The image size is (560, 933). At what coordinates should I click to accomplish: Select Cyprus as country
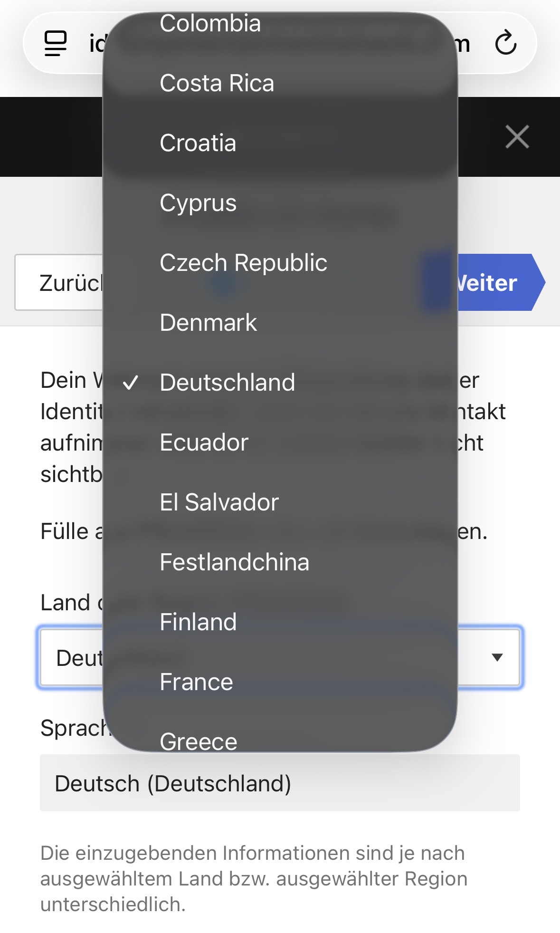pyautogui.click(x=198, y=203)
